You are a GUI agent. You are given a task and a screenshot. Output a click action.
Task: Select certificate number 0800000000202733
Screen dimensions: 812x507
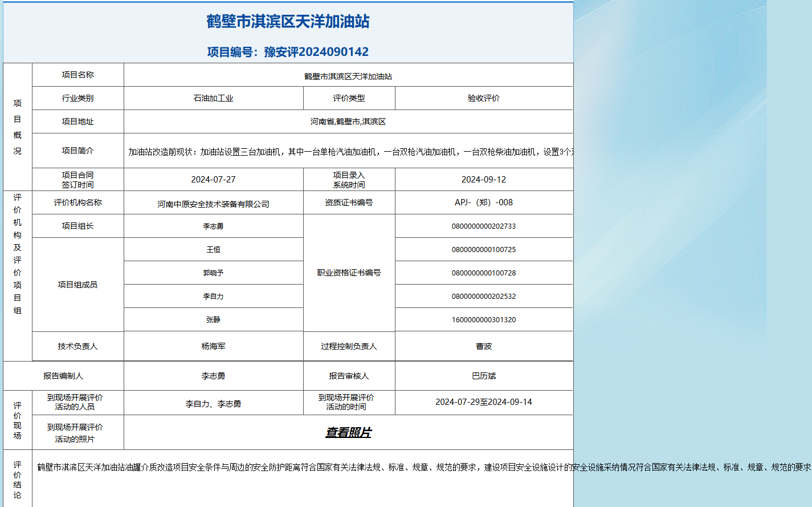(484, 226)
